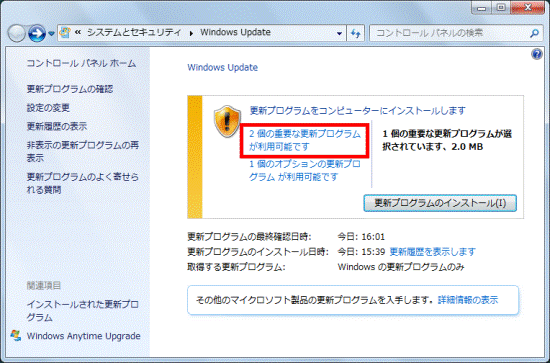Close the Windows Update window
The width and height of the screenshot is (550, 363).
[528, 8]
